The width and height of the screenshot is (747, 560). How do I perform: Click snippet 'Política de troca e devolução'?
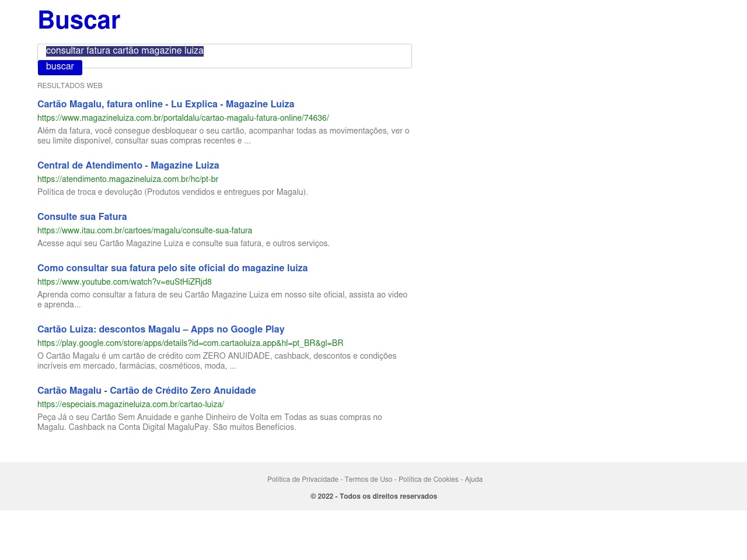173,192
